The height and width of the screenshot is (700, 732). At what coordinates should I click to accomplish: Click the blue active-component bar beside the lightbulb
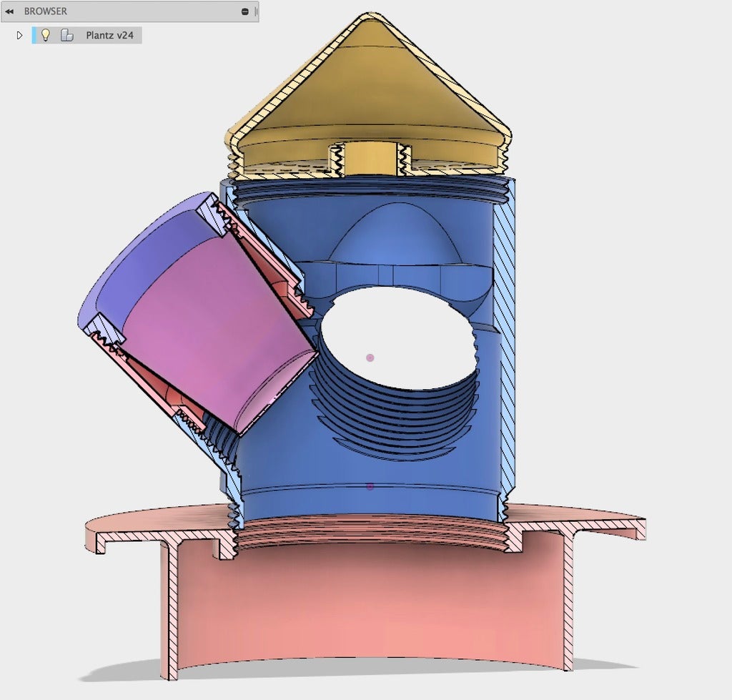pos(34,36)
